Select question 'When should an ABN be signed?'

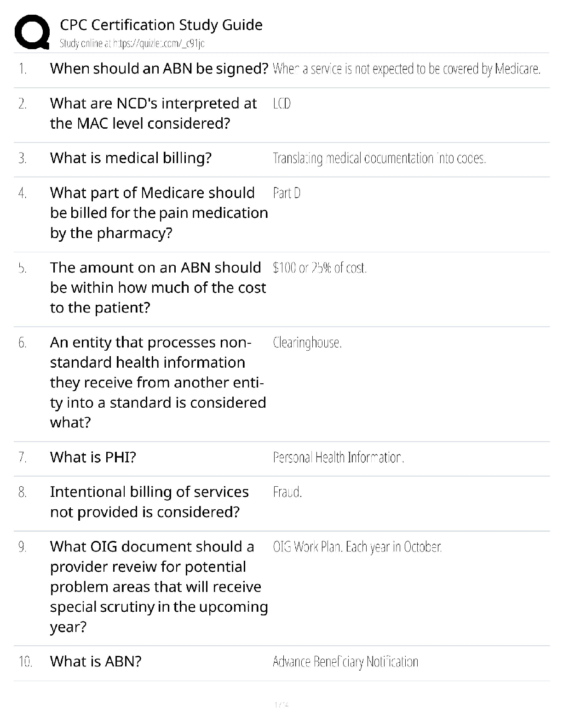pyautogui.click(x=159, y=68)
